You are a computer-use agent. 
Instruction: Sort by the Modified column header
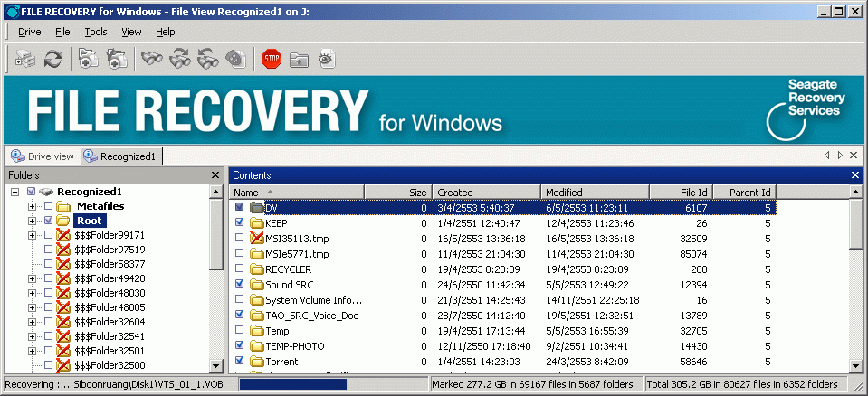(x=595, y=193)
